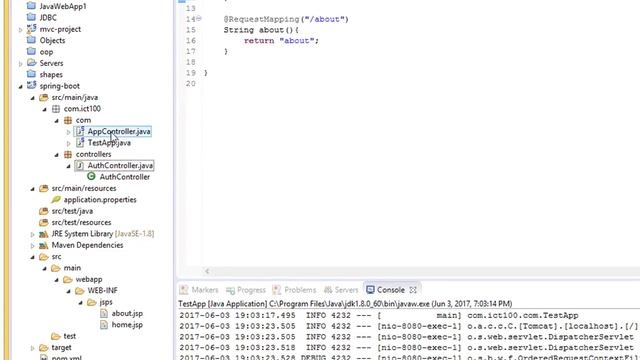Switch to the Problems tab

pos(294,290)
